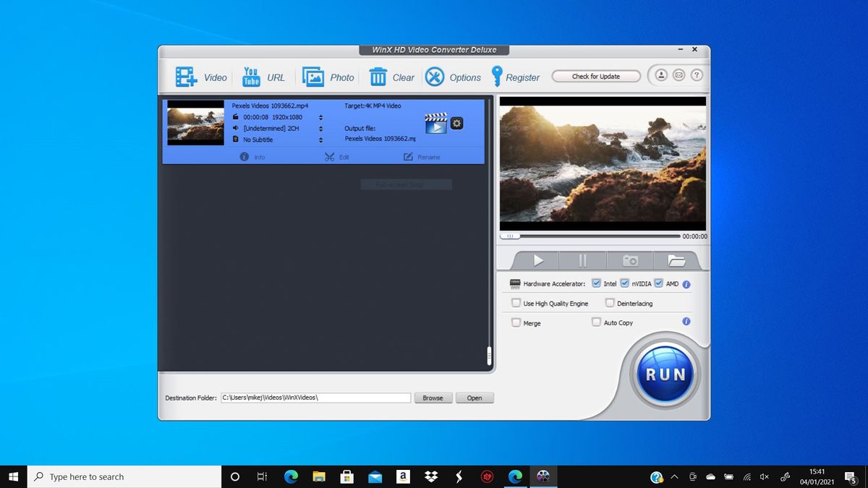Switch to Edit for the video clip
868x488 pixels.
click(336, 156)
